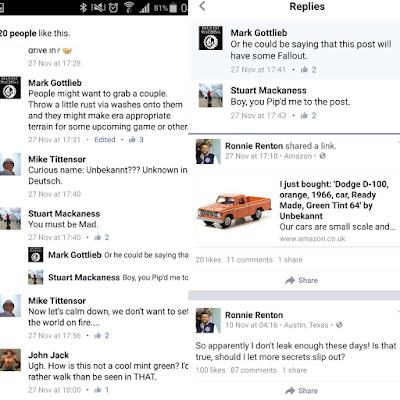The height and width of the screenshot is (400, 400).
Task: Expand Mark Gottlieb's collapsed nested reply
Action: (108, 255)
